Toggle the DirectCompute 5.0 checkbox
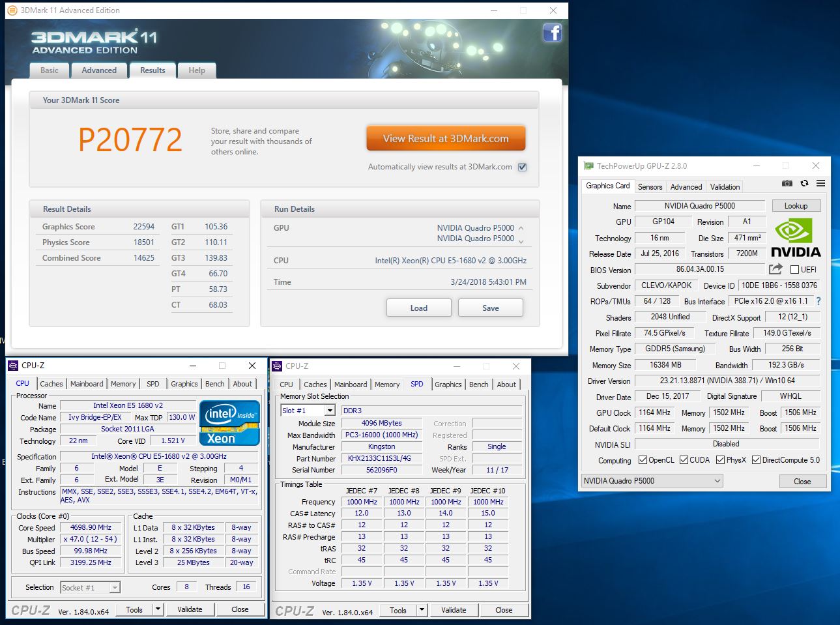 click(756, 460)
